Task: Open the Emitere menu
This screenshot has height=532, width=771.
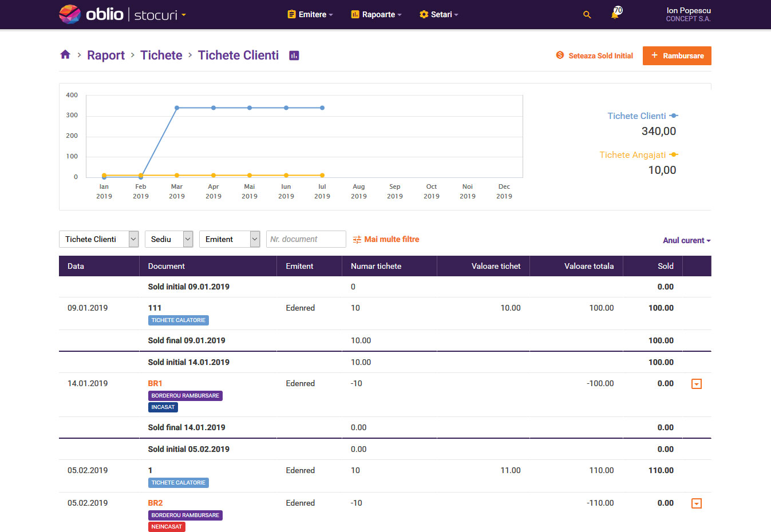Action: click(x=310, y=14)
